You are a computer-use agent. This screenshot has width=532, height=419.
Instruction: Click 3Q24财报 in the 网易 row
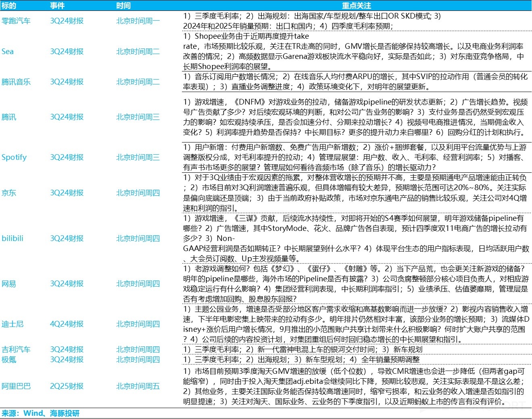67,284
